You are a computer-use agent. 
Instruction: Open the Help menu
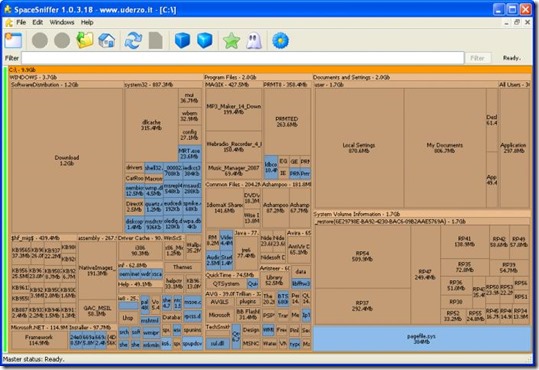coord(87,22)
